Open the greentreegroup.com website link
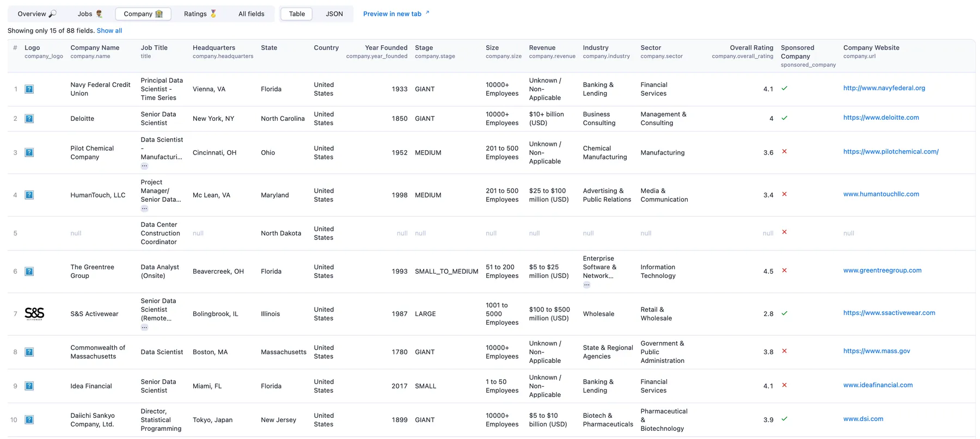The image size is (980, 439). (883, 270)
